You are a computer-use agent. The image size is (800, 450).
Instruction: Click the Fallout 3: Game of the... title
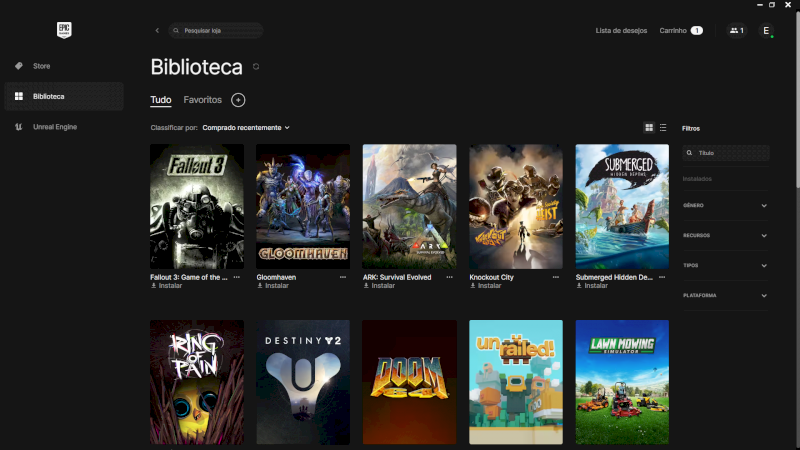pyautogui.click(x=189, y=277)
